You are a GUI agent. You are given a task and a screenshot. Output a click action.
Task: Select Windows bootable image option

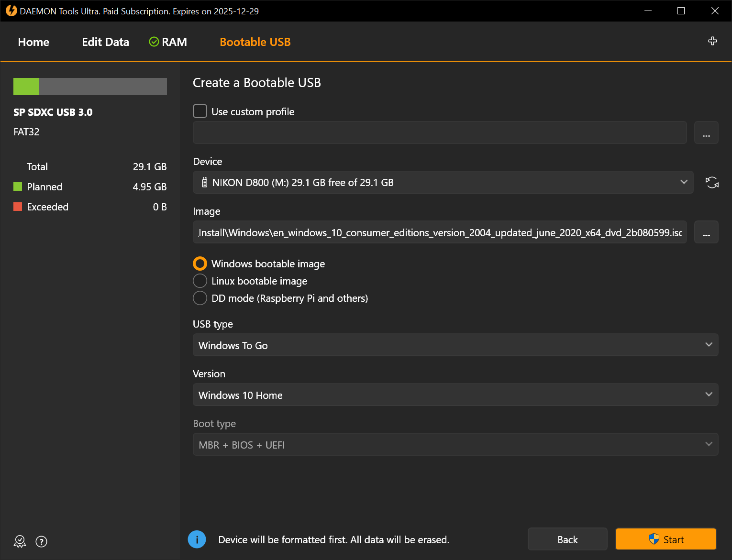pos(200,264)
